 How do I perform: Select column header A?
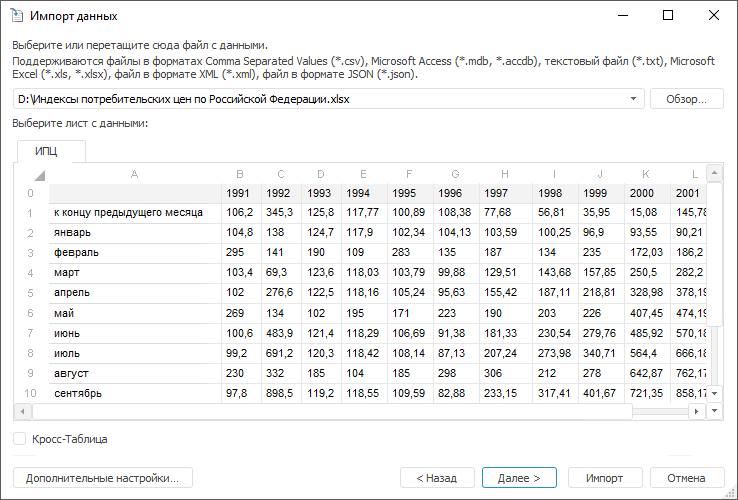(x=134, y=174)
